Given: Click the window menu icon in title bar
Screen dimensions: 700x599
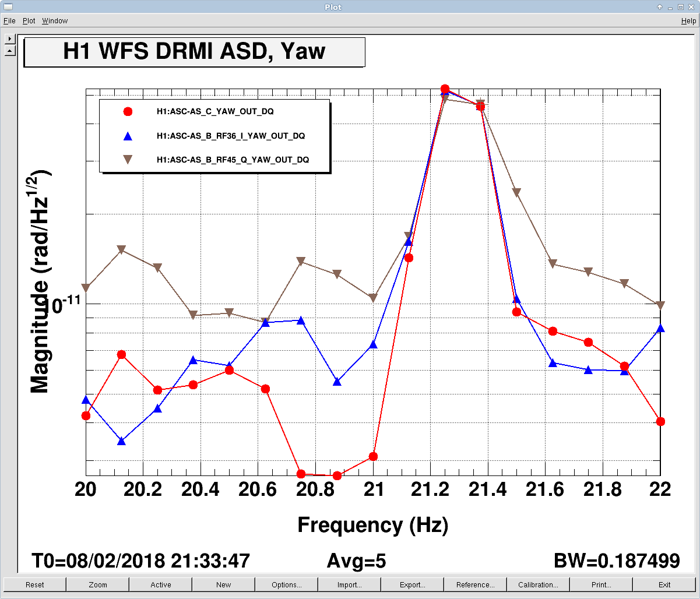Looking at the screenshot, I should coord(8,7).
